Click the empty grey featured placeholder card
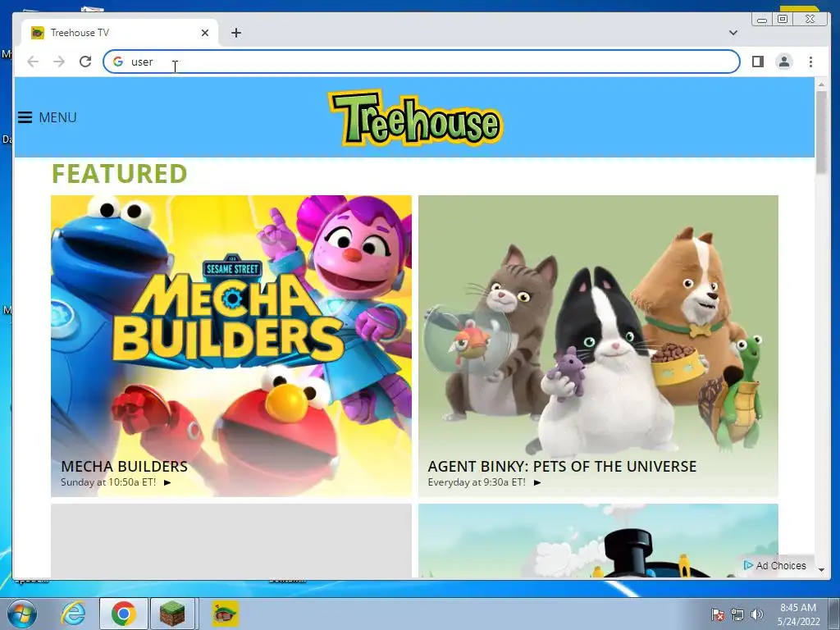 231,541
